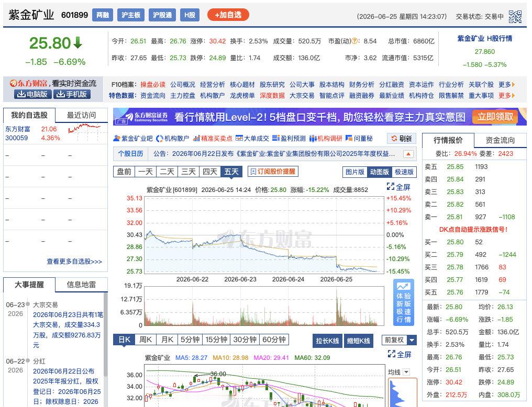The image size is (532, 407).
Task: Switch to 极速版 chart mode
Action: (x=404, y=172)
